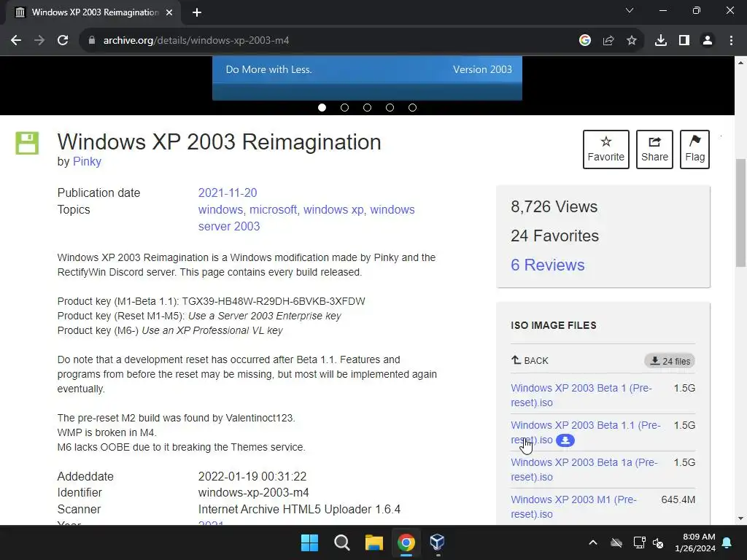Click the cloud sync tray icon
747x560 pixels.
pos(616,542)
